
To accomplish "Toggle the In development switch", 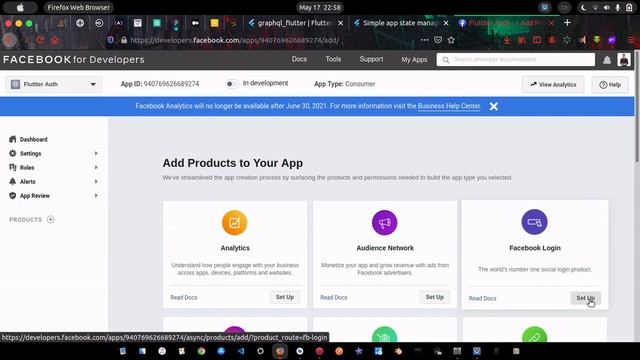I will (231, 84).
